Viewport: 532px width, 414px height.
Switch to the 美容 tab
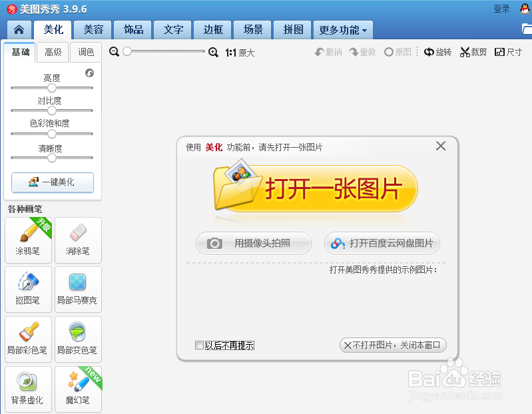click(x=93, y=30)
